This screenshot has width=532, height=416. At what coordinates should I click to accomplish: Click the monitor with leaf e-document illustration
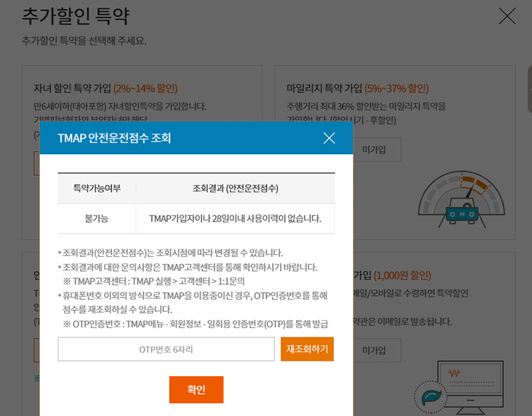[459, 387]
